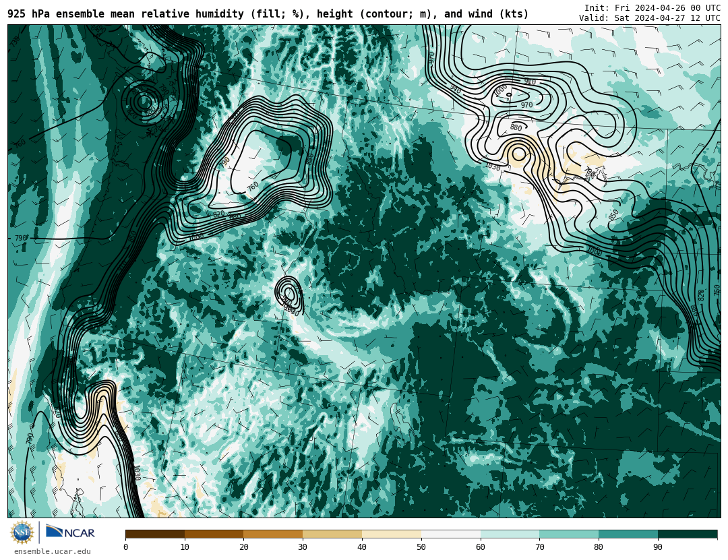Image resolution: width=728 pixels, height=560 pixels.
Task: Click the colorbar tick label '90'
Action: click(x=658, y=547)
